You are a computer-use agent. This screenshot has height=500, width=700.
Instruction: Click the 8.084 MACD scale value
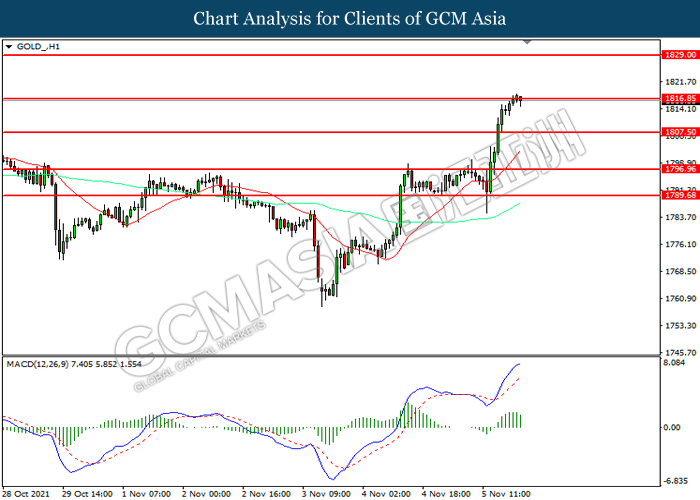pyautogui.click(x=674, y=362)
